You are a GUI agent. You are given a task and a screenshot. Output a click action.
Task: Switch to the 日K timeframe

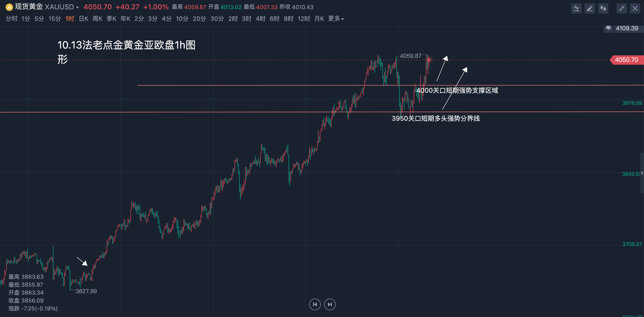point(83,19)
